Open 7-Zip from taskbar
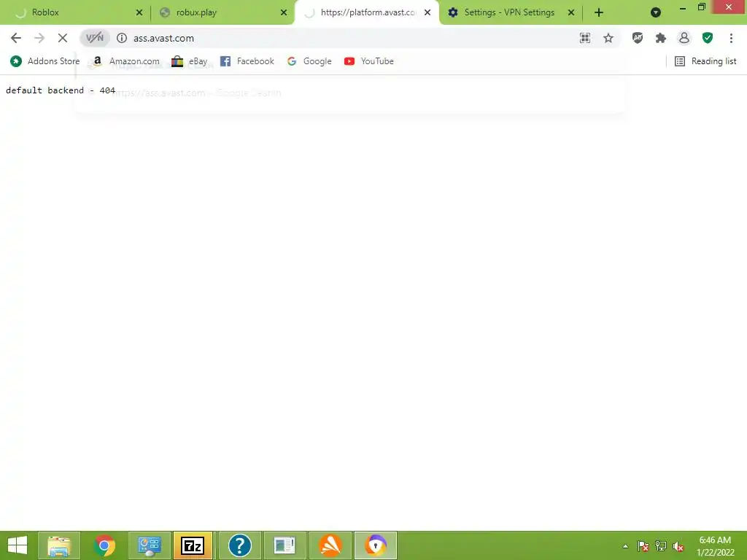 (x=193, y=545)
